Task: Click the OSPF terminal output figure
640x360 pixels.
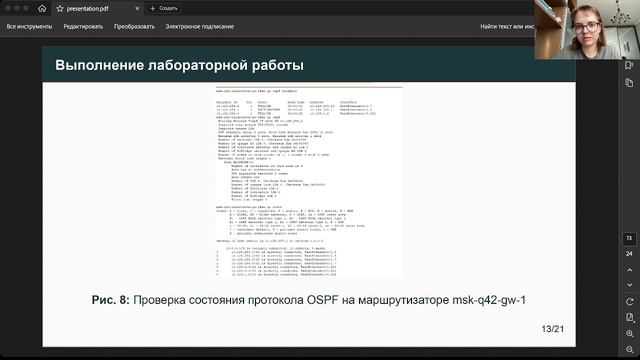Action: [x=309, y=182]
